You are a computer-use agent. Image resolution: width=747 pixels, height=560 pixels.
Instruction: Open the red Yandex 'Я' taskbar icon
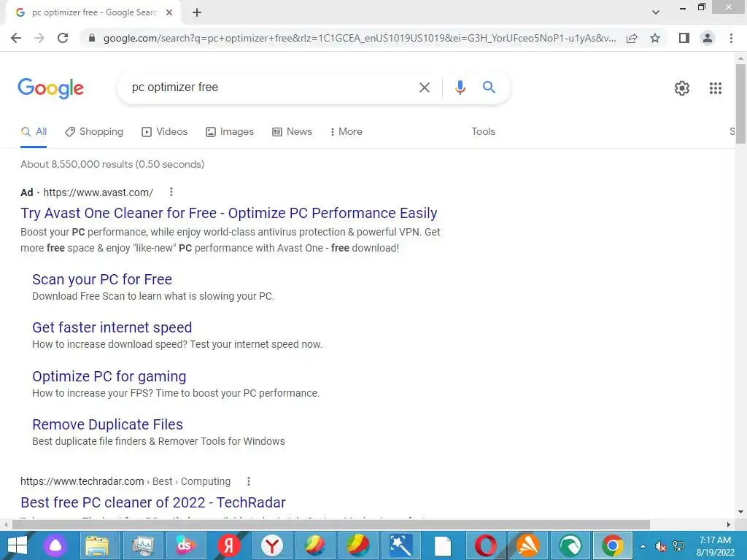pyautogui.click(x=228, y=545)
